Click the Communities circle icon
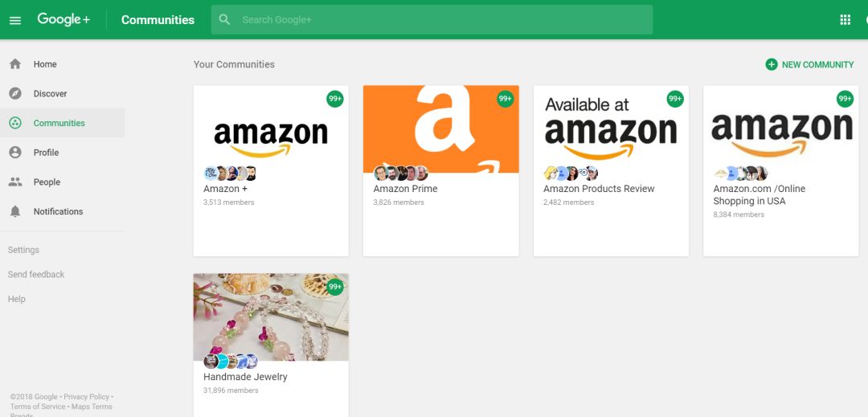The width and height of the screenshot is (868, 417). click(x=15, y=123)
